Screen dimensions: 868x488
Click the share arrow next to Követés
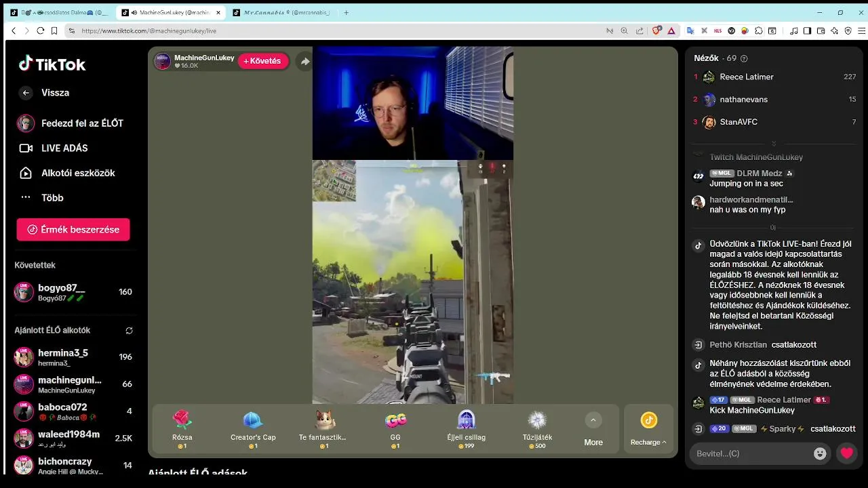pyautogui.click(x=305, y=62)
